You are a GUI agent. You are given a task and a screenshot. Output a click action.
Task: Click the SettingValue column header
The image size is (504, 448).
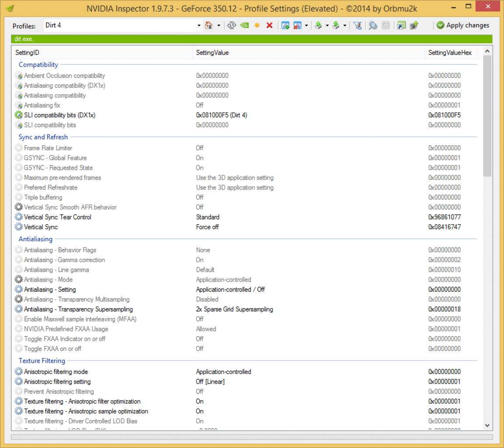point(309,53)
